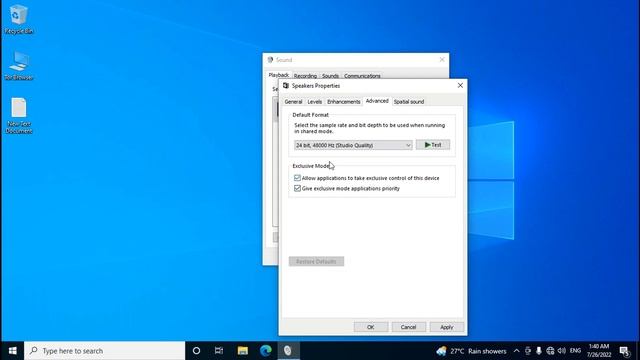Open the Recycle Bin desktop icon
This screenshot has width=640, height=360.
tap(18, 19)
